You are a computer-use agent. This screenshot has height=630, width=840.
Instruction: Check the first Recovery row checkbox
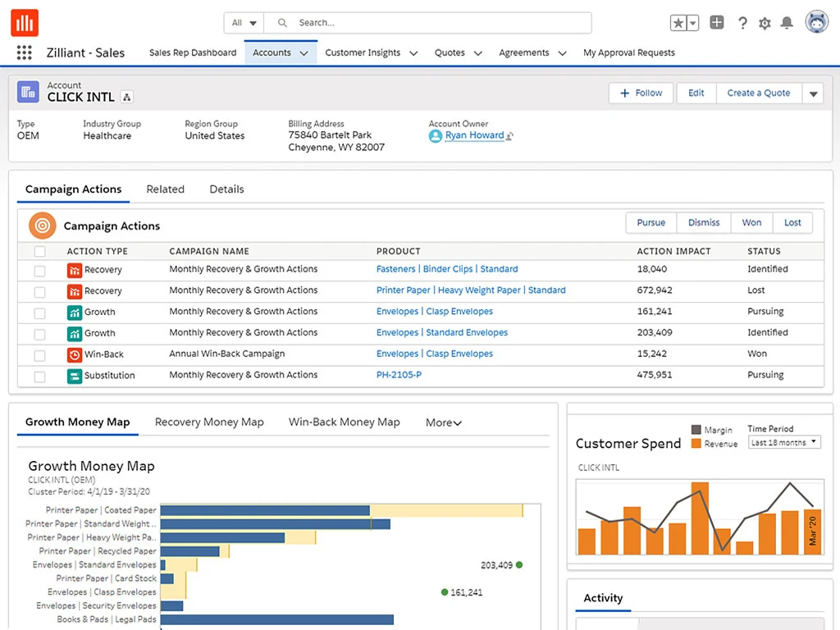click(39, 269)
